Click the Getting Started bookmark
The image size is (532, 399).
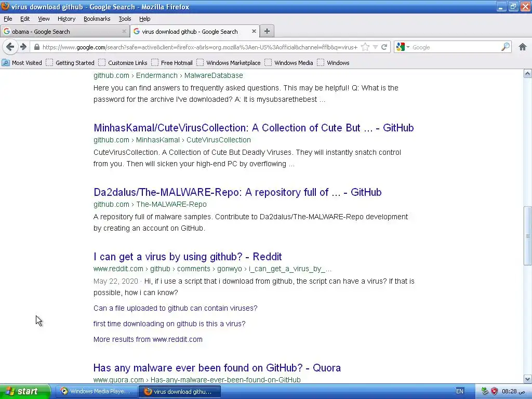pos(70,63)
